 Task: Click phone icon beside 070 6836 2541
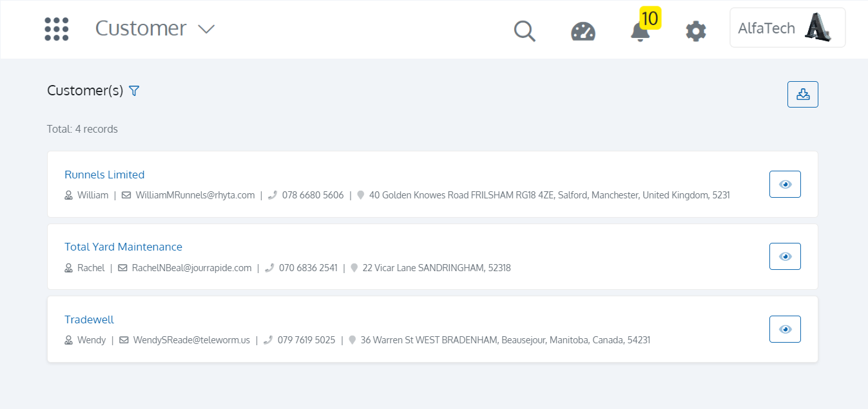click(x=269, y=268)
